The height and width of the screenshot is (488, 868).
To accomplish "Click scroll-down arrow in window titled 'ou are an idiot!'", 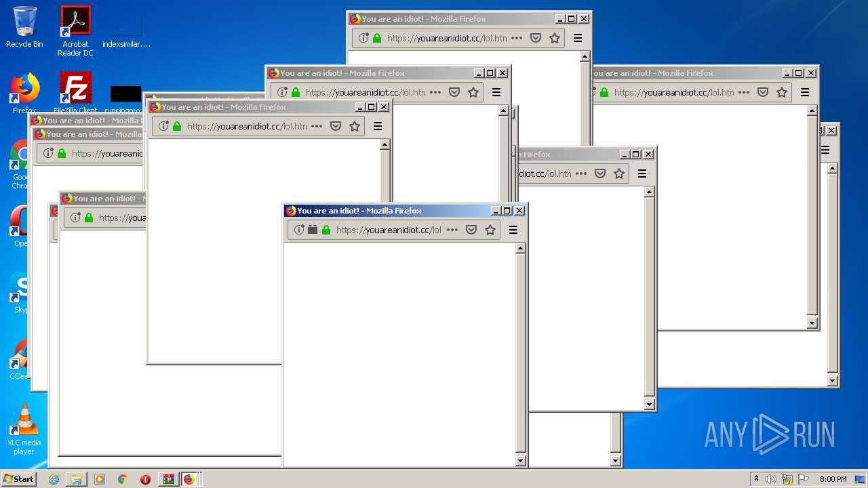I will pos(812,323).
